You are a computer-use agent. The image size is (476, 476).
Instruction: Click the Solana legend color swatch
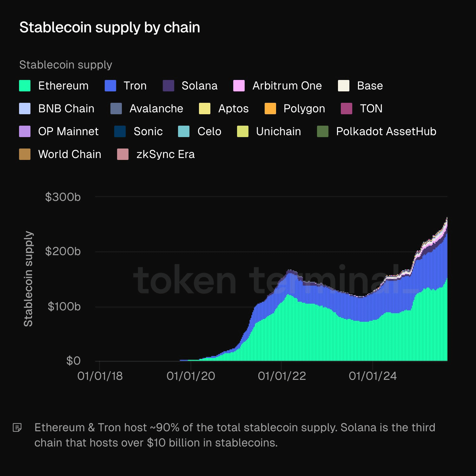point(169,86)
